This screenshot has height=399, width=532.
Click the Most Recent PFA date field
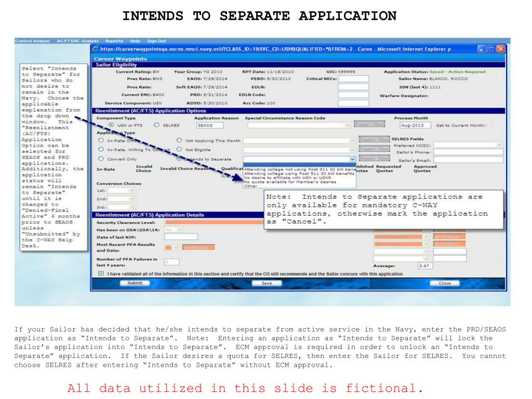coord(198,247)
